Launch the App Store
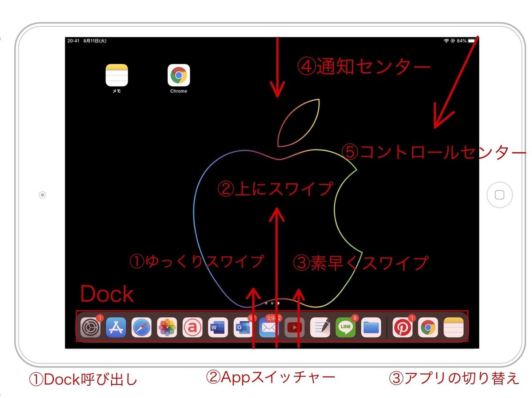This screenshot has width=532, height=398. tap(116, 327)
